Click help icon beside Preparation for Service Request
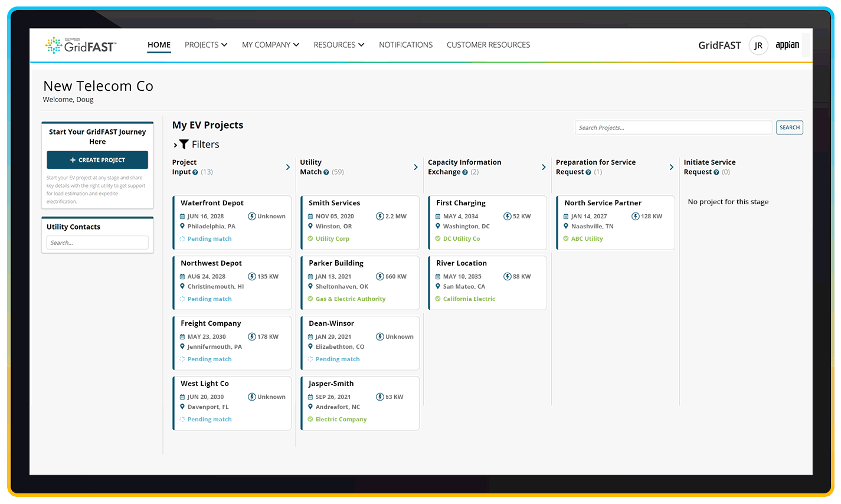The width and height of the screenshot is (841, 504). (588, 172)
